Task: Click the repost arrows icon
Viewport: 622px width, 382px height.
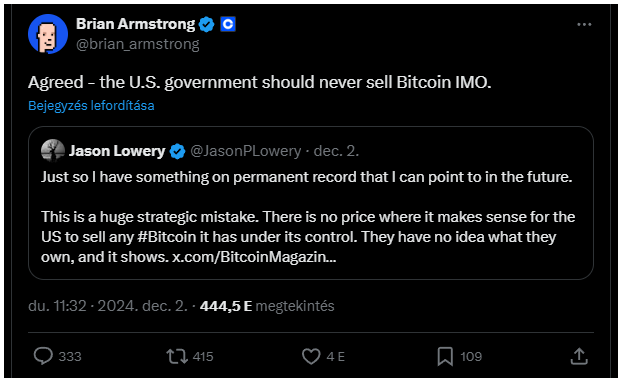Action: (x=177, y=356)
